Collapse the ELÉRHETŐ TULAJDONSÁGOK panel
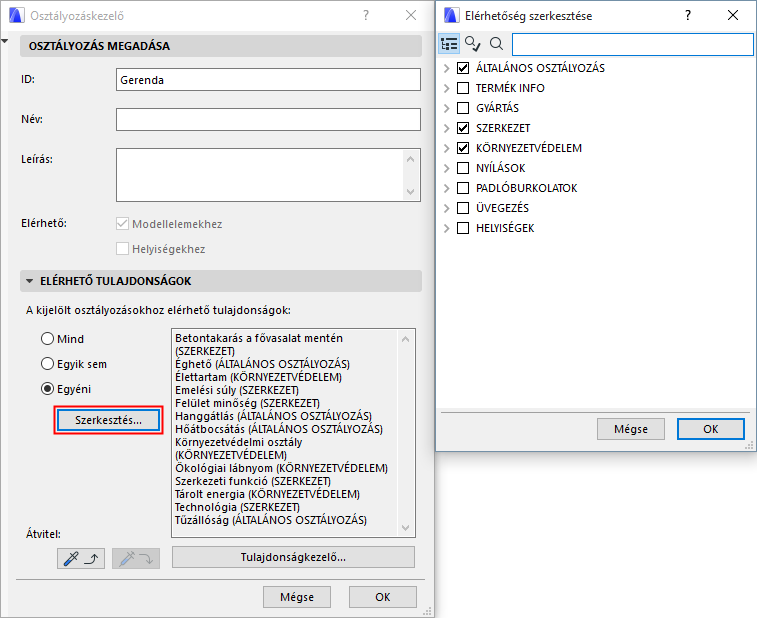Screen dimensions: 757x618 click(29, 281)
